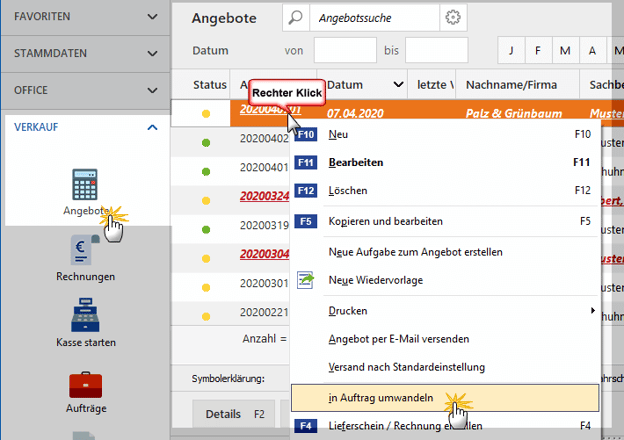Image resolution: width=624 pixels, height=440 pixels.
Task: Launch Kasse starten cash register
Action: tap(85, 318)
